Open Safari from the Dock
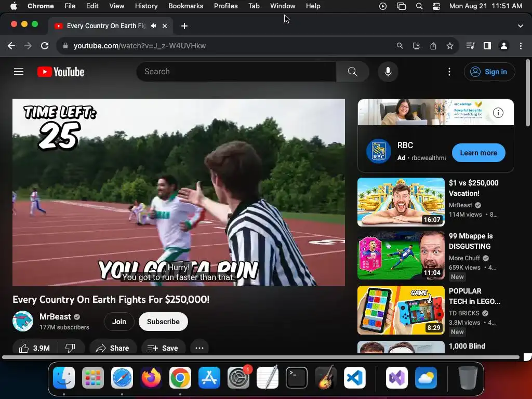The height and width of the screenshot is (399, 532). [122, 378]
